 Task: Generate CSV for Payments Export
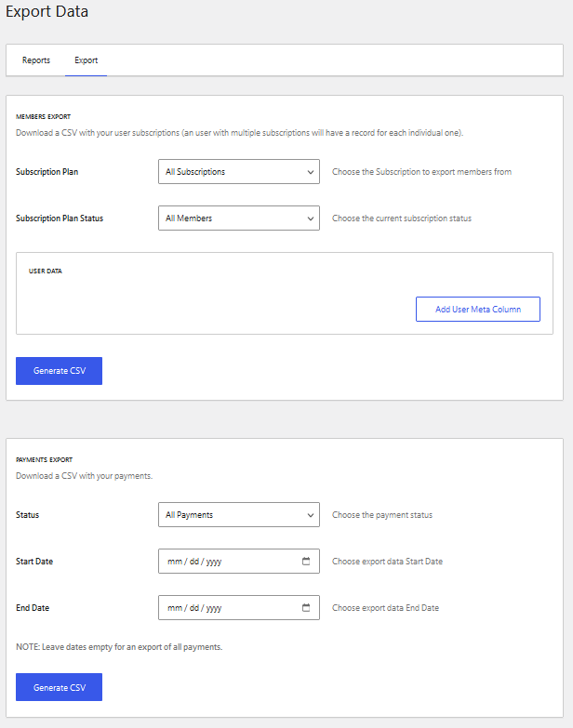pyautogui.click(x=59, y=687)
